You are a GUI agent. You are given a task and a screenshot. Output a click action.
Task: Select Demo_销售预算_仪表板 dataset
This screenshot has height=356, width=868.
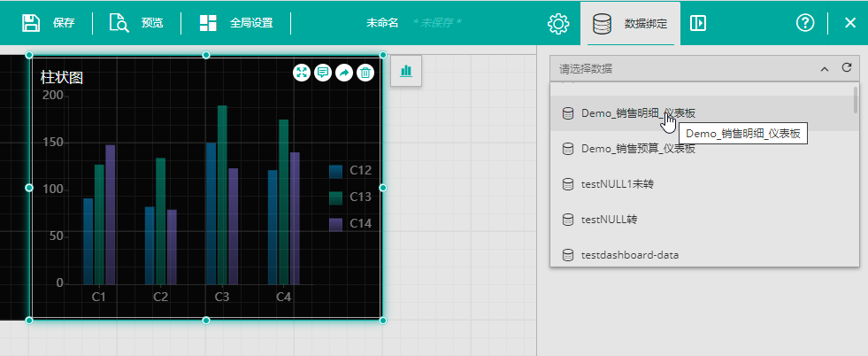pos(702,149)
